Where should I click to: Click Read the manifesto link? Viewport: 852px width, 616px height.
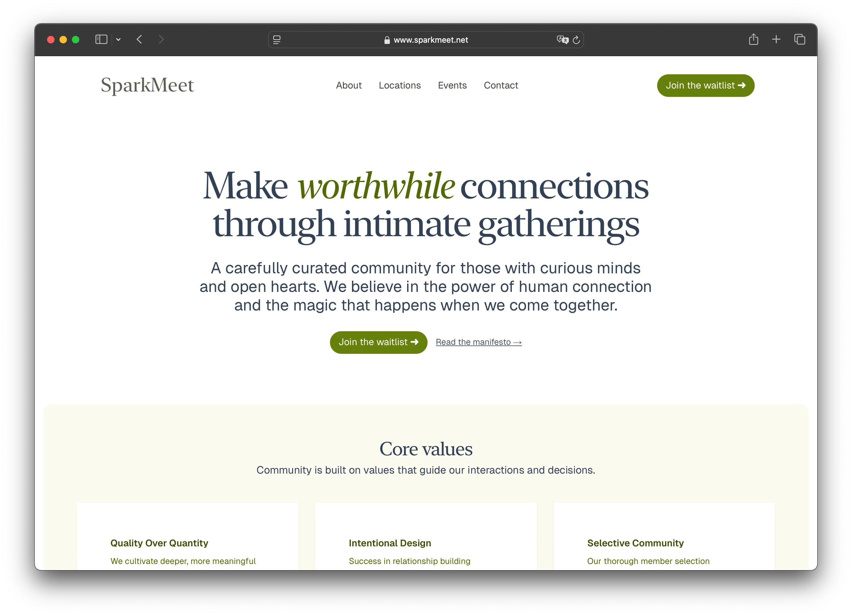tap(478, 342)
